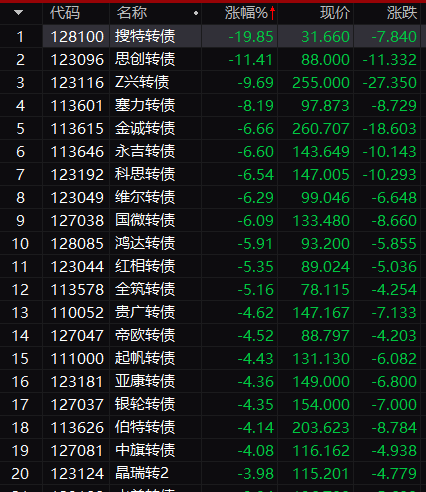This screenshot has height=492, width=426.
Task: Sort by 涨跌 column header
Action: pos(402,13)
